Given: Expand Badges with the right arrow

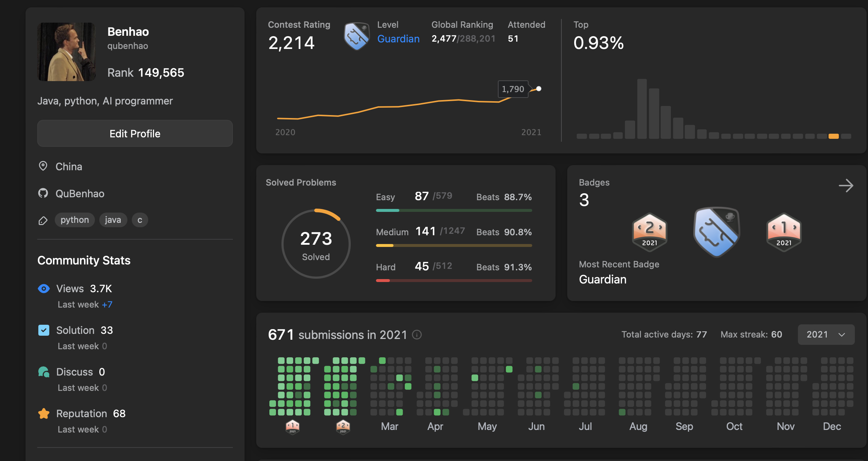Looking at the screenshot, I should pyautogui.click(x=846, y=186).
